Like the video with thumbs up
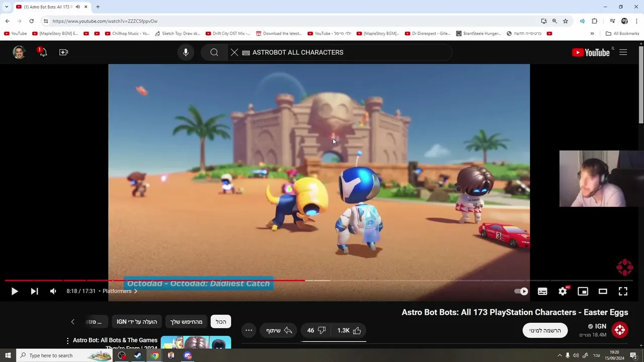Viewport: 644px width, 362px height. pos(350,330)
